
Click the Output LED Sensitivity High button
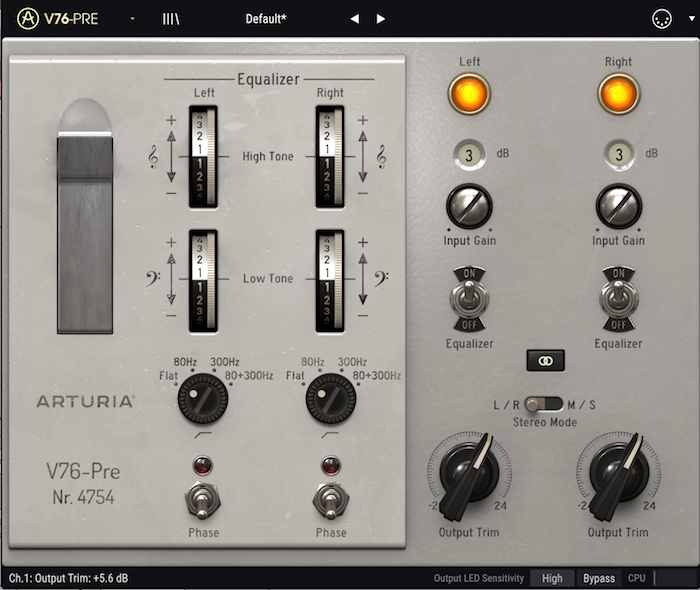click(552, 578)
